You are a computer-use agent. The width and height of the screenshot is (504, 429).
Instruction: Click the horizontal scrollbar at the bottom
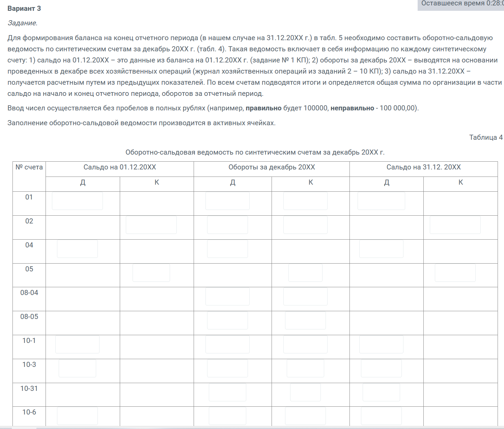coord(252,428)
